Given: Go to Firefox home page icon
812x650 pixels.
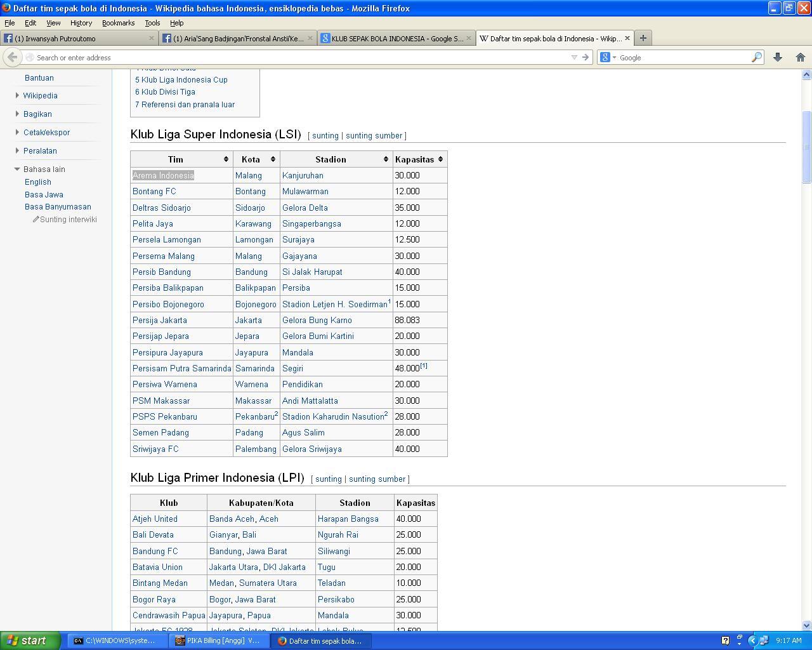Looking at the screenshot, I should pyautogui.click(x=800, y=57).
